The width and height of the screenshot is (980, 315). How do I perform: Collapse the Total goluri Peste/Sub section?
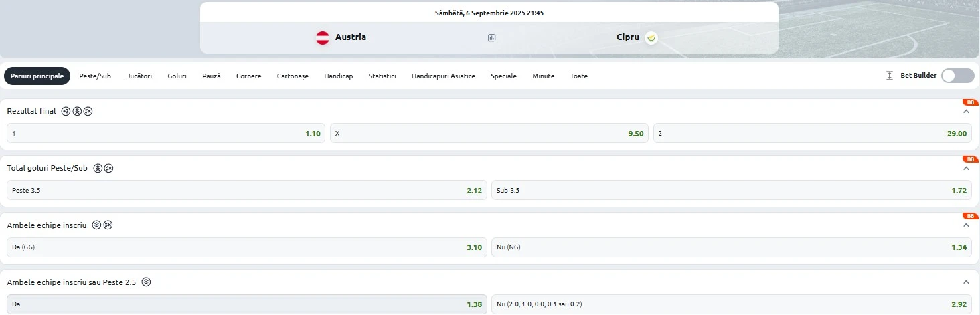point(965,168)
